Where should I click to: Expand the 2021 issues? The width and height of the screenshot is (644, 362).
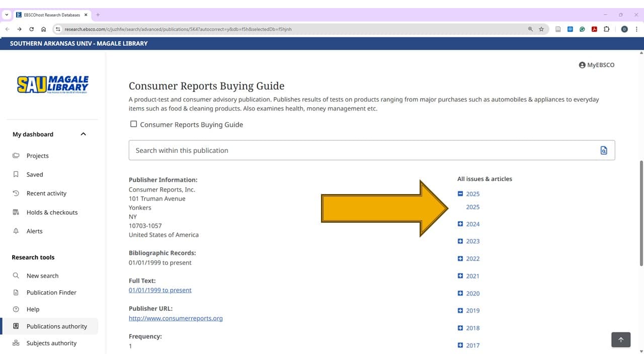(460, 276)
